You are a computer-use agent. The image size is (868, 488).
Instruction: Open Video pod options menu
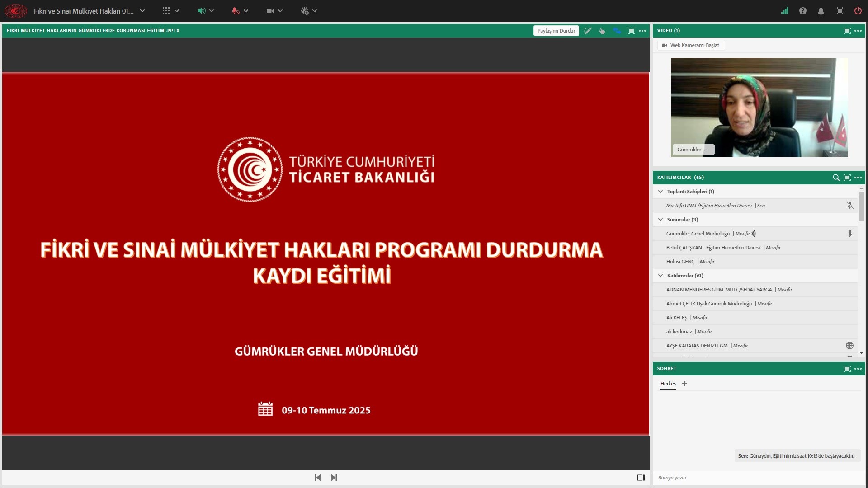[x=858, y=31]
